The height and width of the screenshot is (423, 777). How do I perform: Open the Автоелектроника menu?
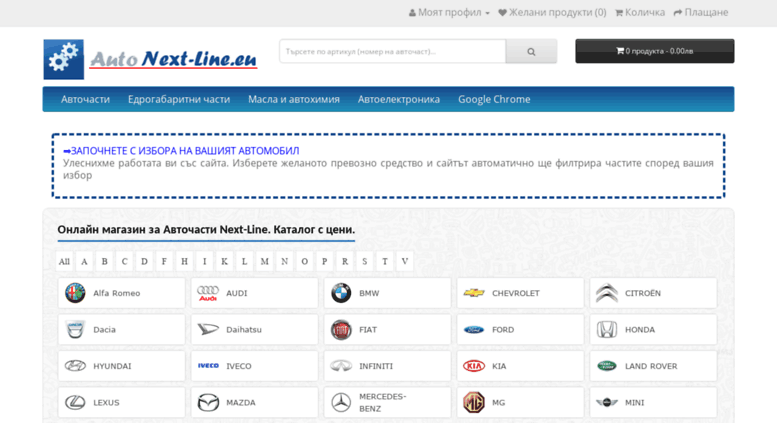(399, 99)
